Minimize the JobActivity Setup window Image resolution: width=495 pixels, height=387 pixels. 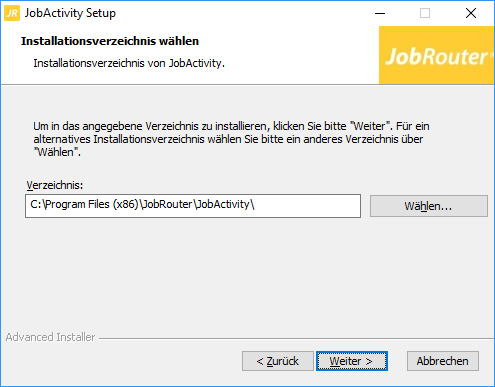click(380, 13)
